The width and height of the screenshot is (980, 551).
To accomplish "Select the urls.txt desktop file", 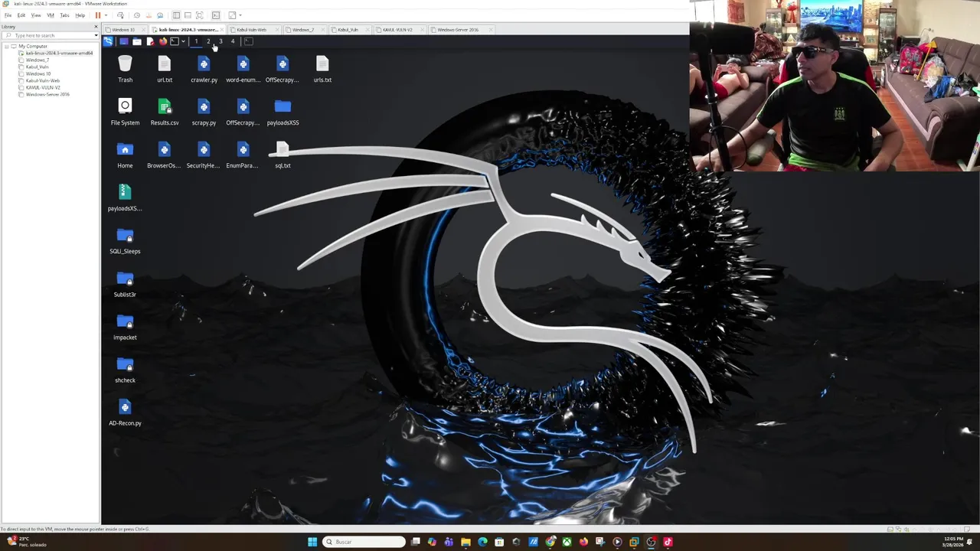I will click(x=322, y=69).
